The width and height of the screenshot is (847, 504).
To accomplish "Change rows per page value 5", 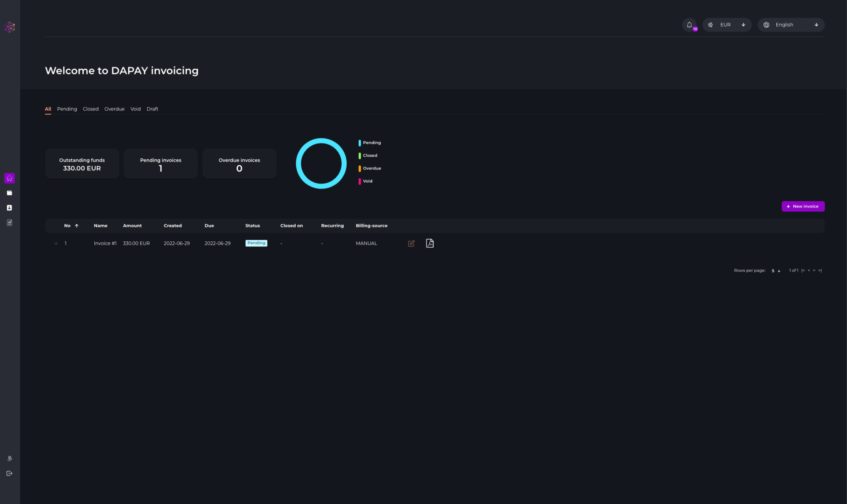I will (775, 271).
